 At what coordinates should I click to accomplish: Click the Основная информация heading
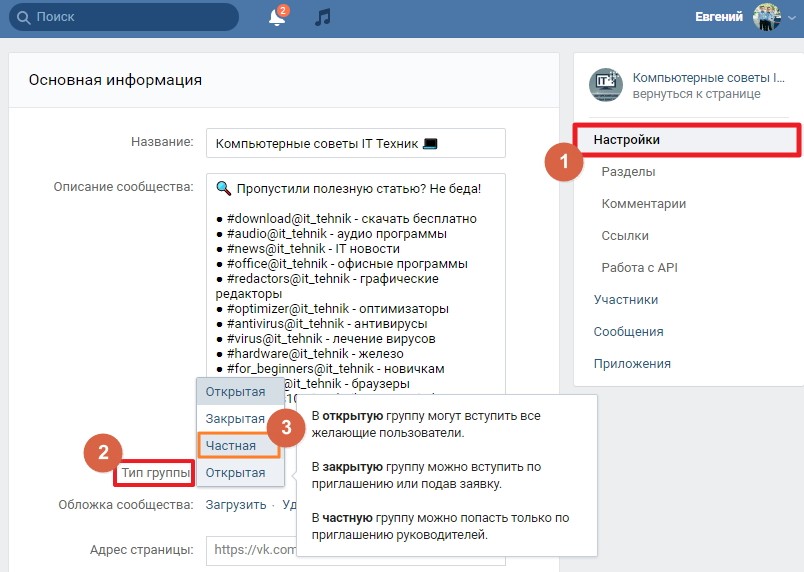[115, 80]
